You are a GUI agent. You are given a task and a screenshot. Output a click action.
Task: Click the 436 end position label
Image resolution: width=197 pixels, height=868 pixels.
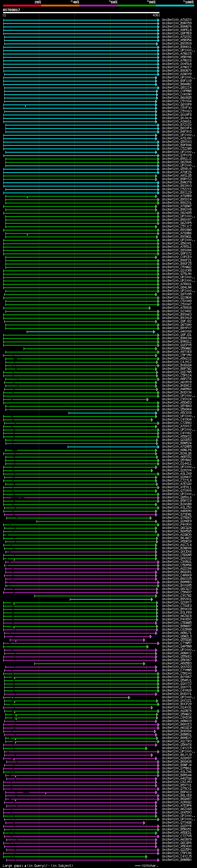pos(155,15)
